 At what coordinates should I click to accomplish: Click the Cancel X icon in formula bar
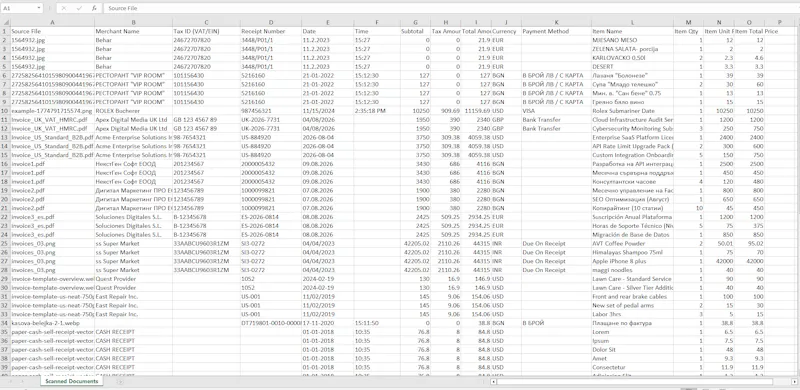tap(64, 8)
